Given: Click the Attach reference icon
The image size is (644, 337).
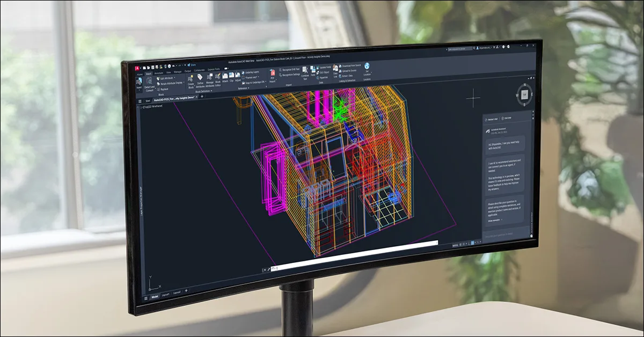Looking at the screenshot, I should coord(225,77).
